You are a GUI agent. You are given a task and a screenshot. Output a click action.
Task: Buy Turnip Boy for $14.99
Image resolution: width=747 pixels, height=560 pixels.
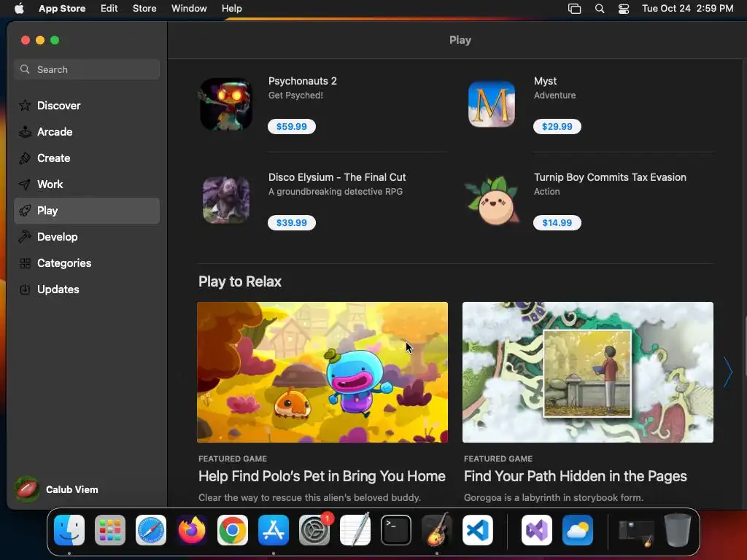tap(557, 222)
